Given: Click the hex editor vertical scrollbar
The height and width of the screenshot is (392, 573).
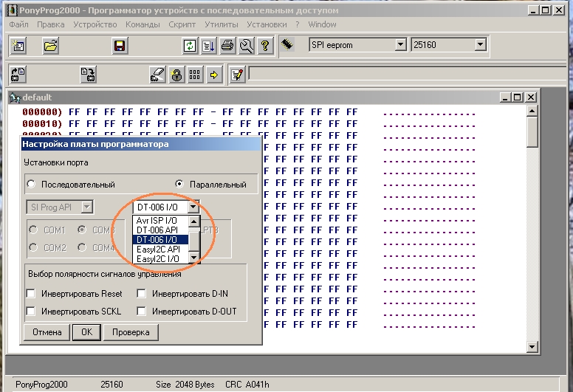Looking at the screenshot, I should [x=532, y=221].
